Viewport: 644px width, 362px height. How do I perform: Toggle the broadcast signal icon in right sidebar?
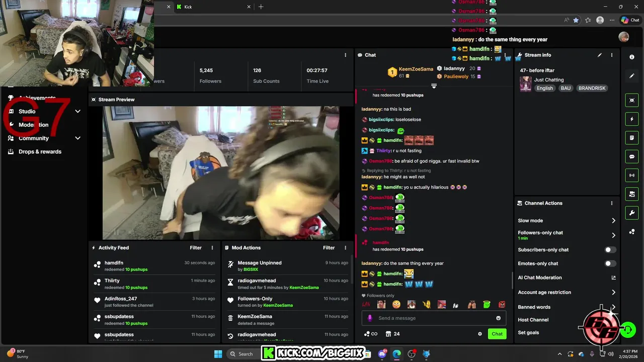(x=632, y=175)
